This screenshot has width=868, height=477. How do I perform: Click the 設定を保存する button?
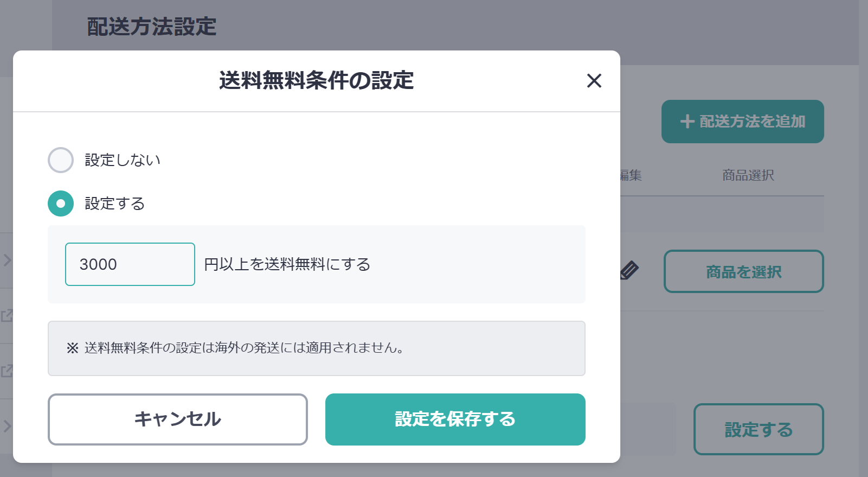pos(455,419)
